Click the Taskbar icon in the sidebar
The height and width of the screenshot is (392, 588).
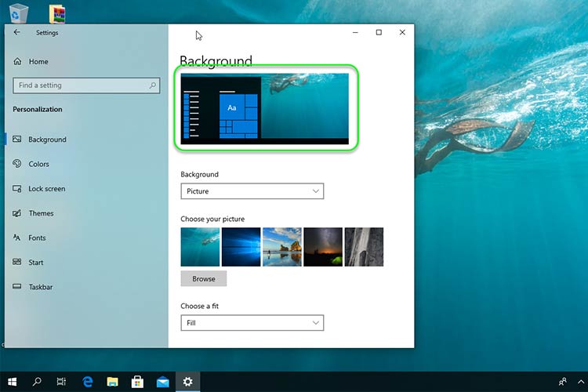point(17,287)
